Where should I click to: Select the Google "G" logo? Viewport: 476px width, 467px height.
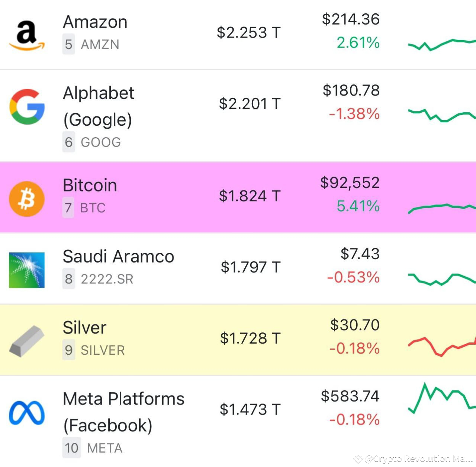point(26,106)
